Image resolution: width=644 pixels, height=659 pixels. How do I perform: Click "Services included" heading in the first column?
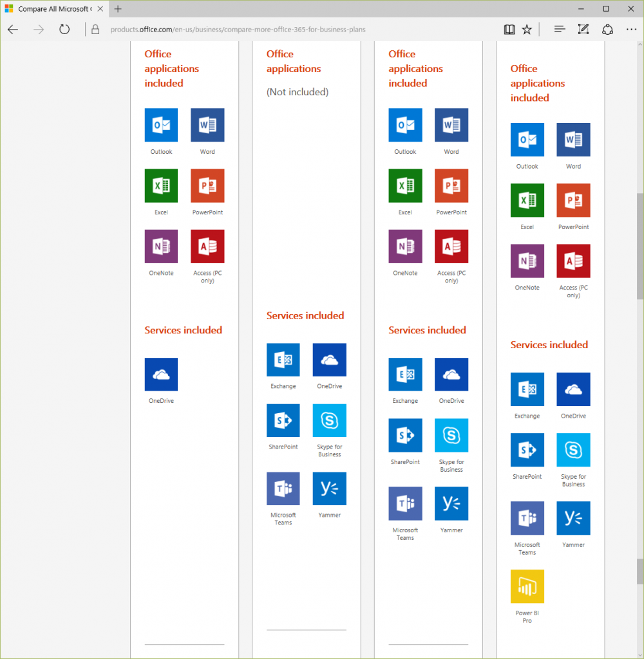pos(184,330)
